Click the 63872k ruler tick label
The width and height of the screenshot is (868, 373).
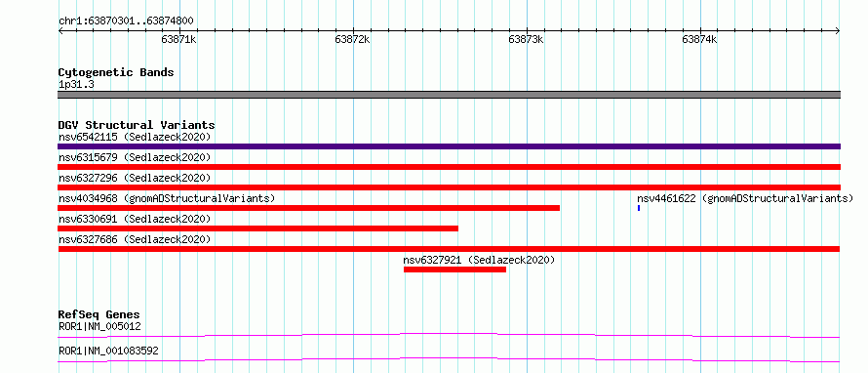[352, 39]
